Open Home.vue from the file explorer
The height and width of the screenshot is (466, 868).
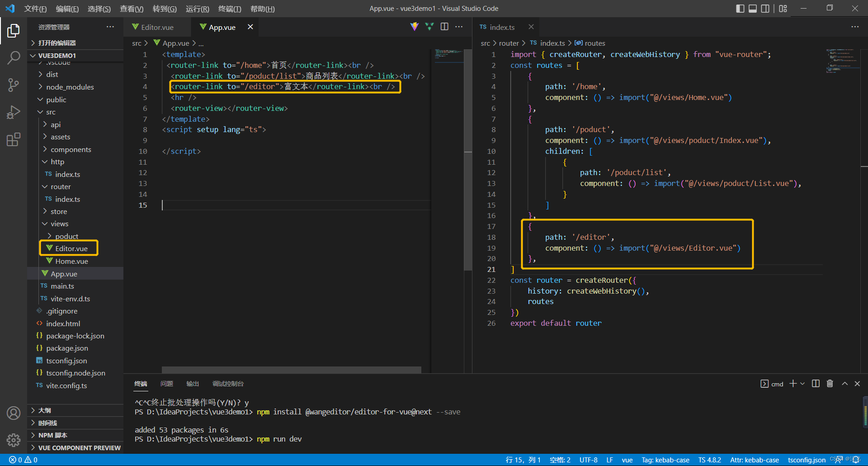[x=71, y=261]
